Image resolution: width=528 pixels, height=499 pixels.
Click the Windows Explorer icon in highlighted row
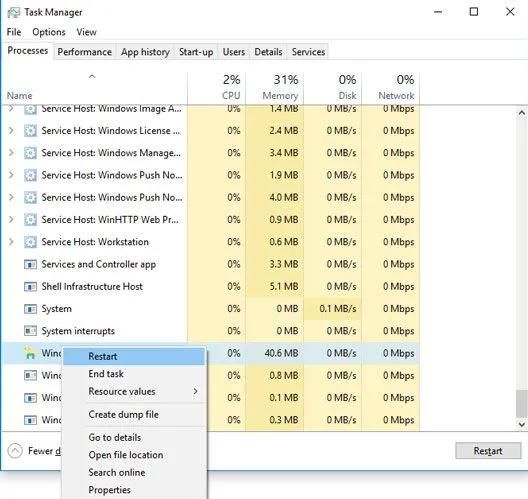pyautogui.click(x=30, y=353)
